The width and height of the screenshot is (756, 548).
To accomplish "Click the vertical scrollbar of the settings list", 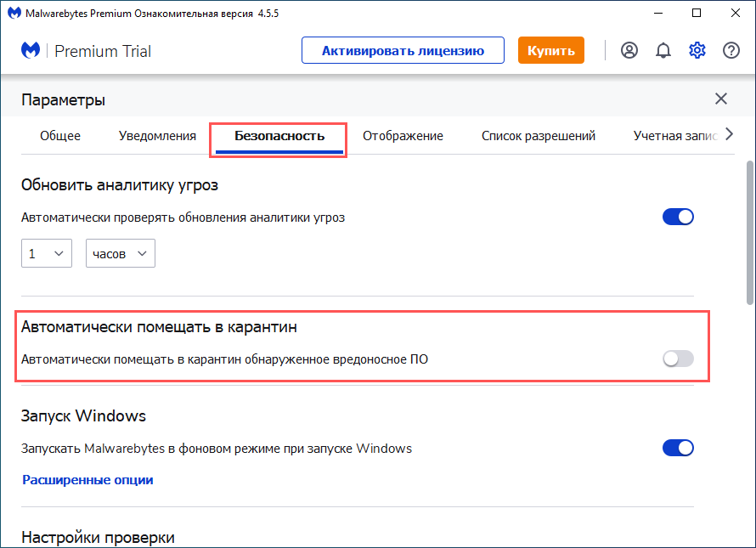I will (x=750, y=233).
